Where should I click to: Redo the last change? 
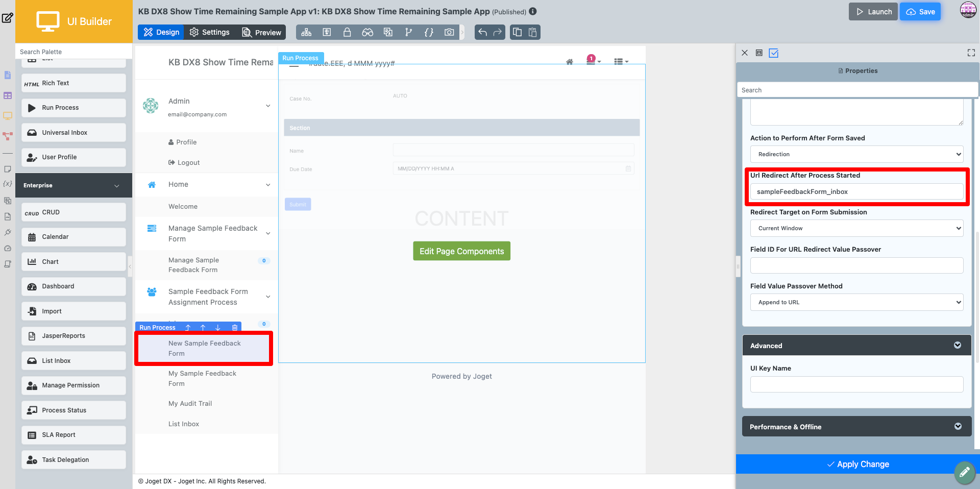coord(498,32)
